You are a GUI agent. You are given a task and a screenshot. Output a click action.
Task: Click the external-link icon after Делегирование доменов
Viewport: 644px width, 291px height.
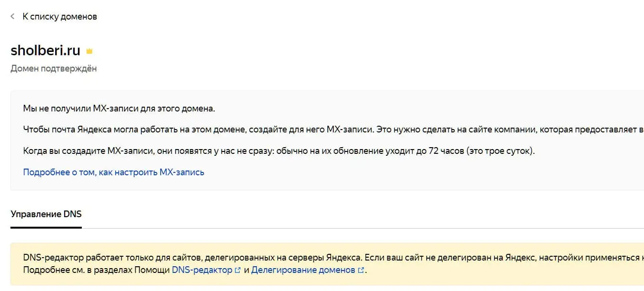[361, 271]
